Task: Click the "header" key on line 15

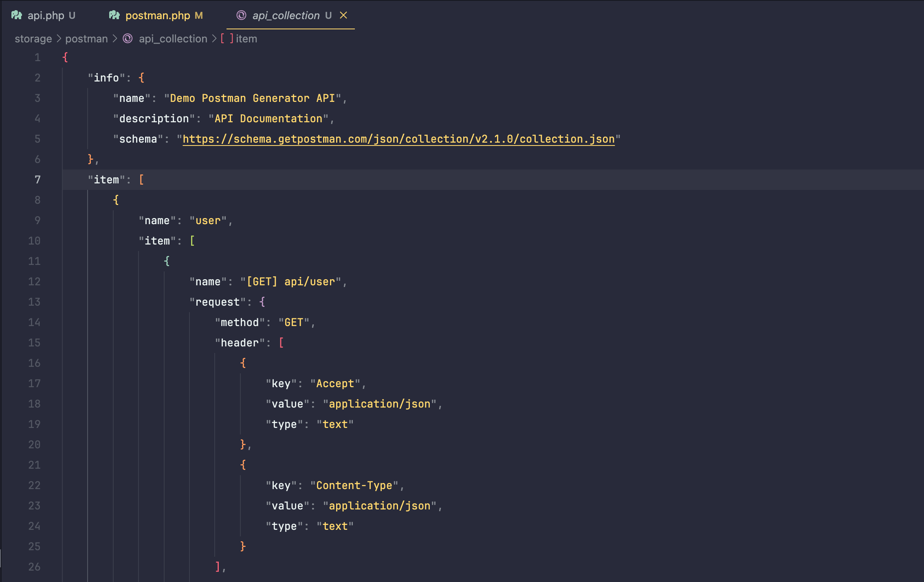Action: click(240, 343)
